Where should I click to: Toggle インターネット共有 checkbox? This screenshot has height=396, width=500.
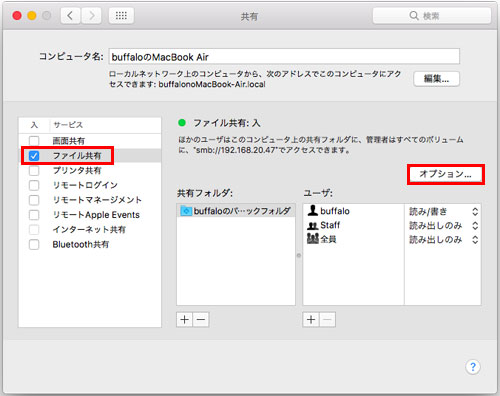pyautogui.click(x=34, y=229)
